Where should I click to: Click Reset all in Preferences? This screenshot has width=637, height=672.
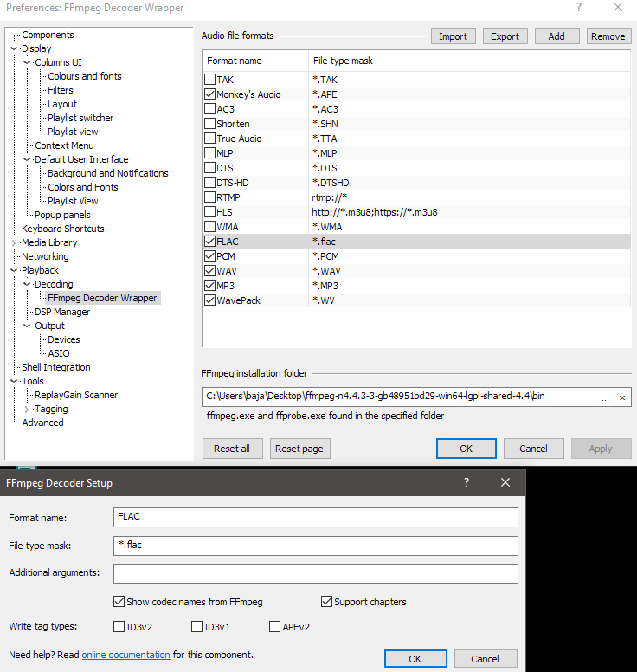click(232, 449)
